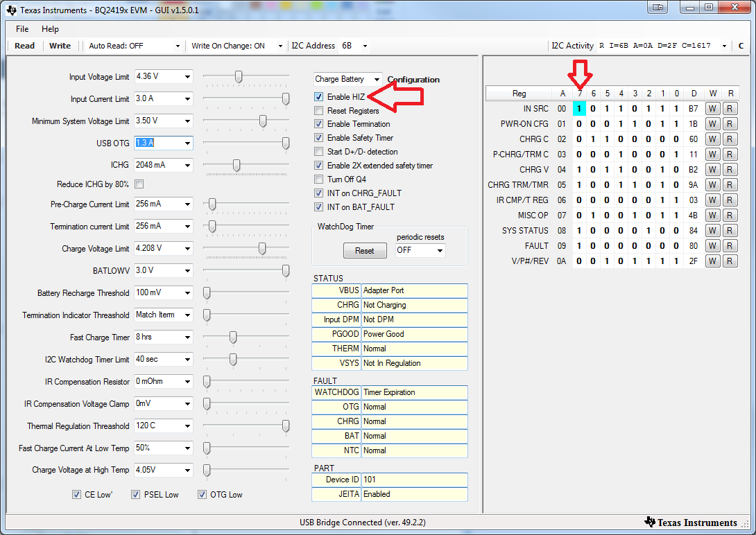This screenshot has width=756, height=535.
Task: Click the W button for IN SRC register
Action: [x=712, y=109]
